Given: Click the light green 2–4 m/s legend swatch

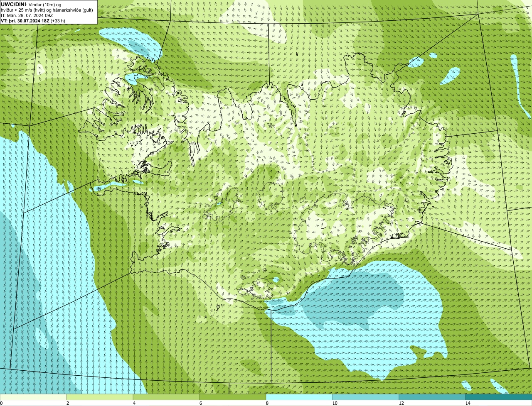Looking at the screenshot, I should click(x=100, y=397).
